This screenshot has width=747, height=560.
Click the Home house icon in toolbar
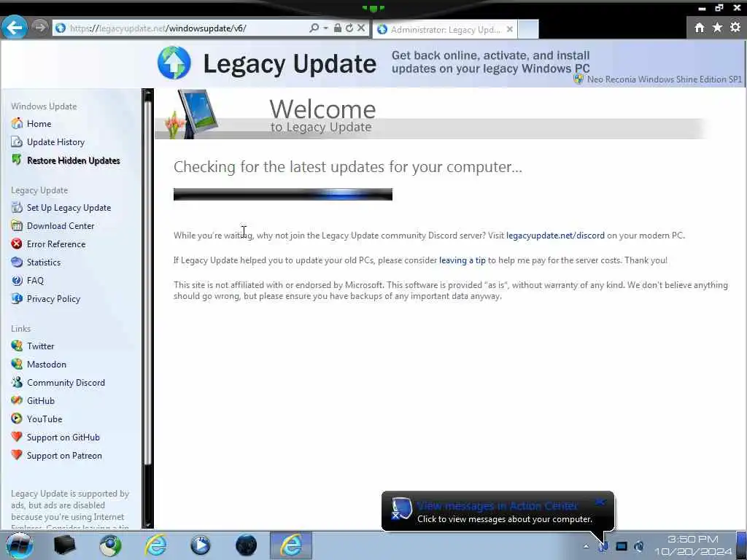[x=700, y=28]
